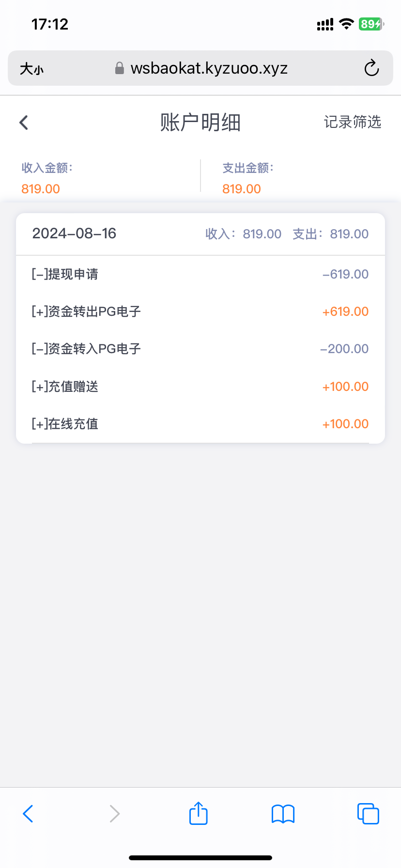Tap the 在线充值 +100.00 entry
This screenshot has height=868, width=401.
[x=200, y=424]
